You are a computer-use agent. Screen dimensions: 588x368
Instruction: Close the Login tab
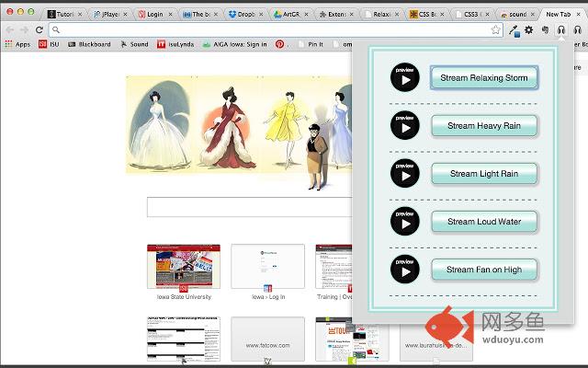170,15
